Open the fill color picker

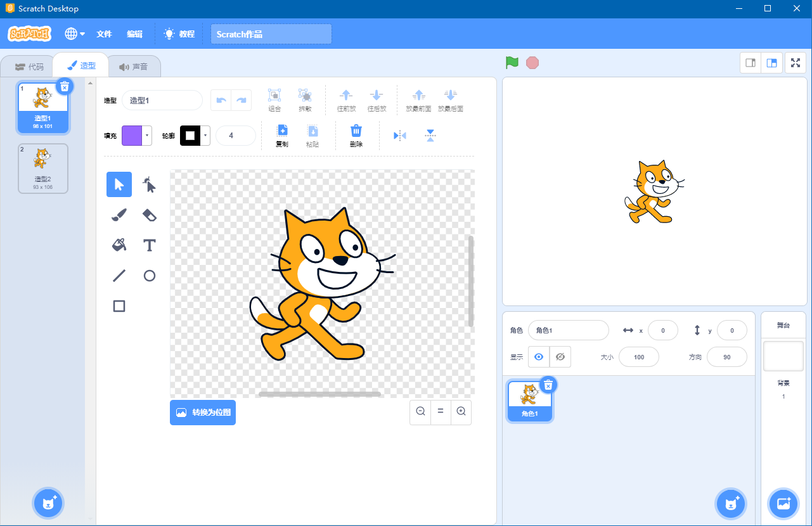tap(136, 135)
